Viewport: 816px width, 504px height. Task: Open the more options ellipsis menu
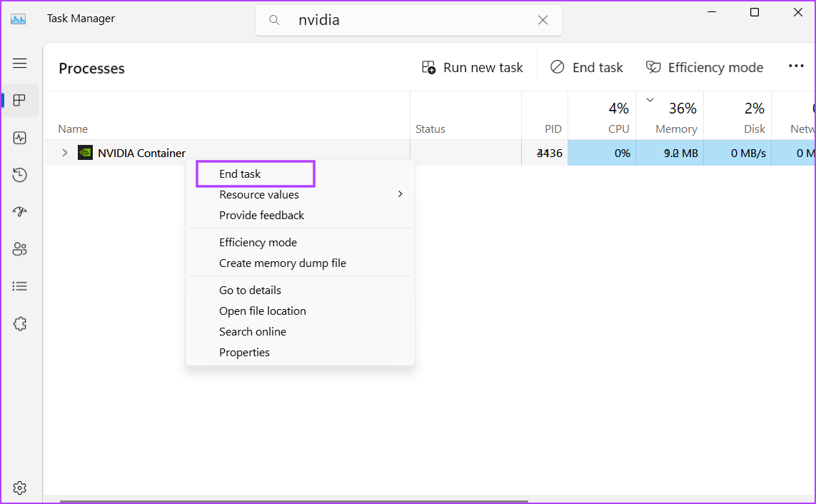pos(796,66)
